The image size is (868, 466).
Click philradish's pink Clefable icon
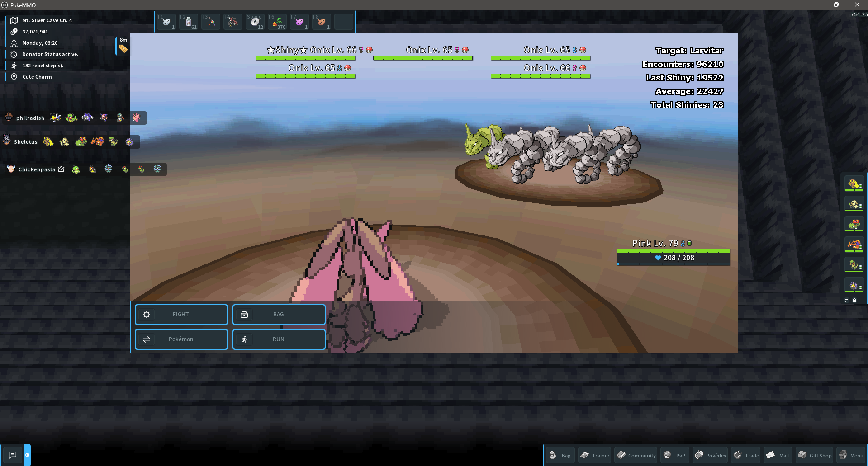[136, 118]
